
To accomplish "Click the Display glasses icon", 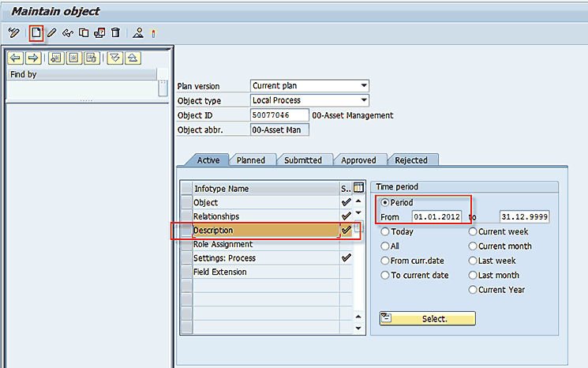I will pos(68,32).
